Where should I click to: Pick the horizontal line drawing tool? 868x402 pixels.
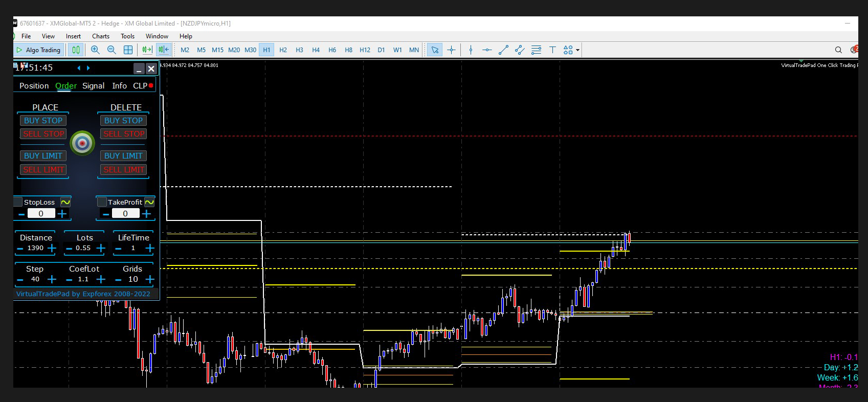(487, 50)
